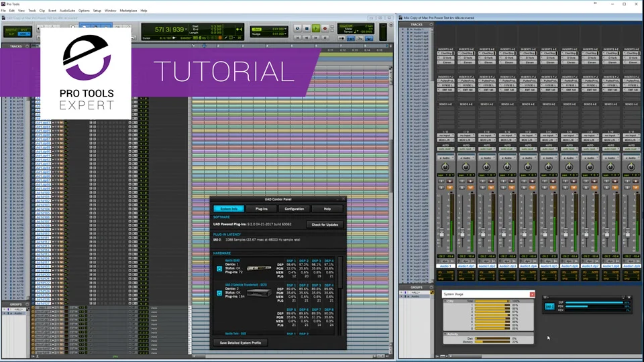Click Save Detailed System Profile button
This screenshot has width=644, height=362.
[240, 343]
